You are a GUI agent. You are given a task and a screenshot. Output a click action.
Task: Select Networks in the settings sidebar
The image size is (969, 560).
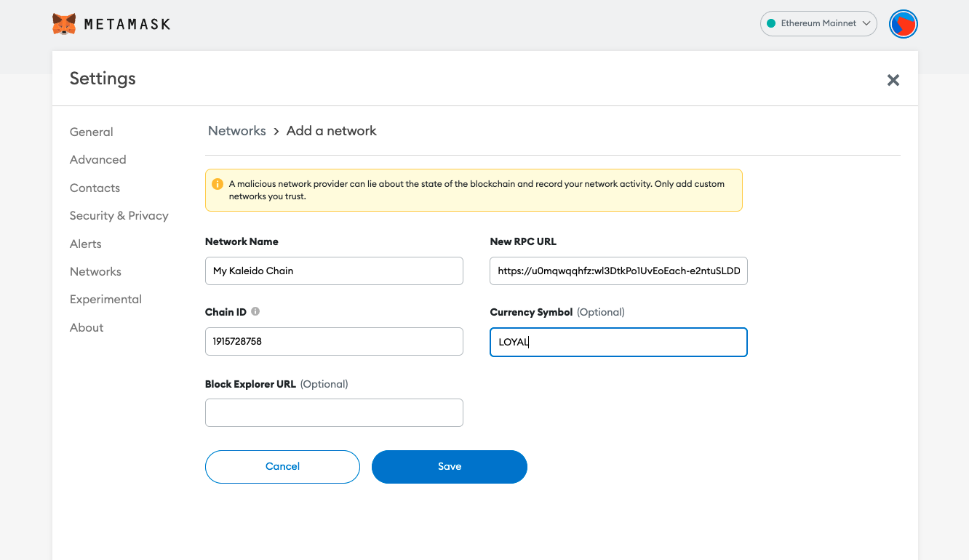(x=95, y=271)
